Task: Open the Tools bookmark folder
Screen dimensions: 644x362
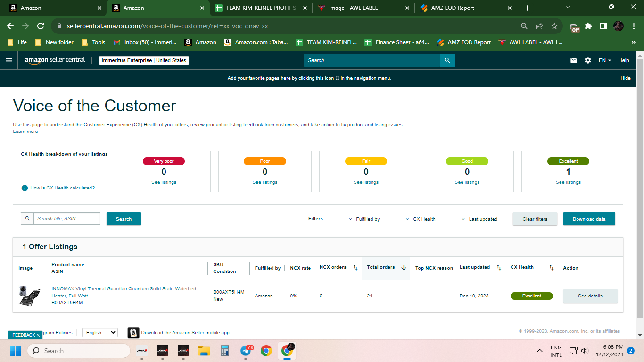Action: (x=93, y=42)
